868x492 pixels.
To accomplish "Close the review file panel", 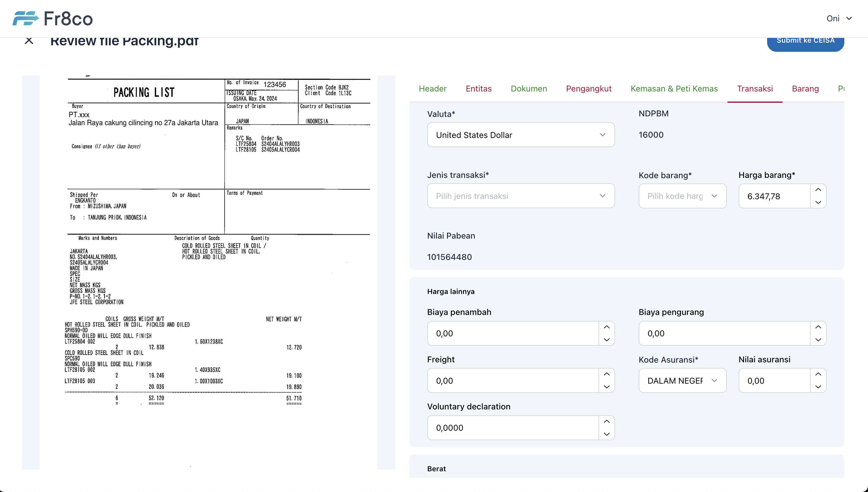I will click(29, 41).
